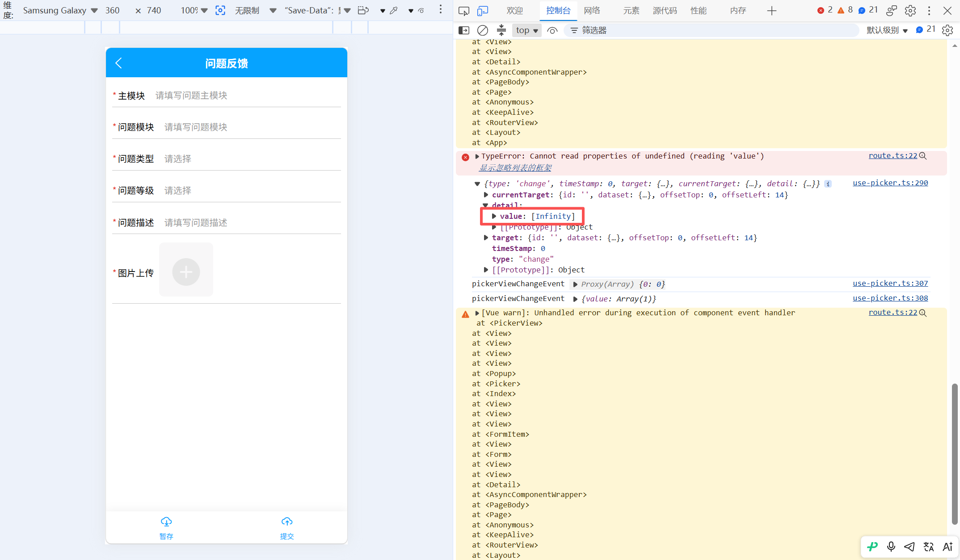Viewport: 960px width, 560px height.
Task: Click the width value 360
Action: [113, 10]
